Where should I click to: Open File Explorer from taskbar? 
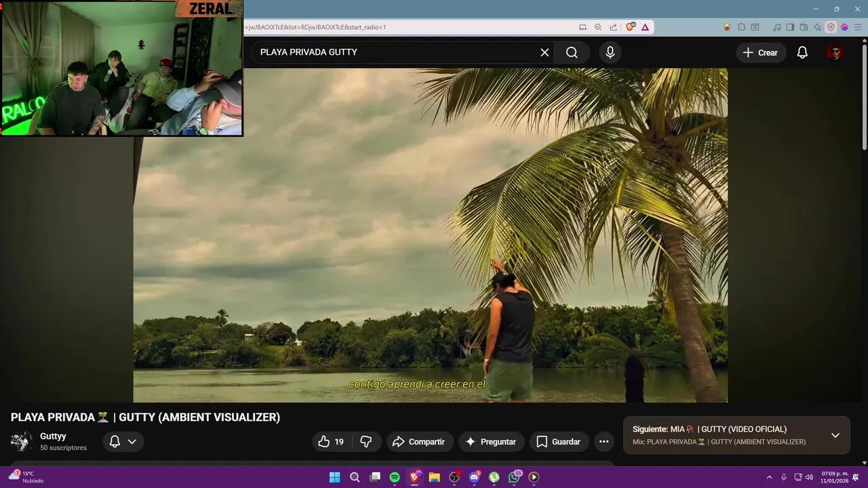(x=435, y=477)
